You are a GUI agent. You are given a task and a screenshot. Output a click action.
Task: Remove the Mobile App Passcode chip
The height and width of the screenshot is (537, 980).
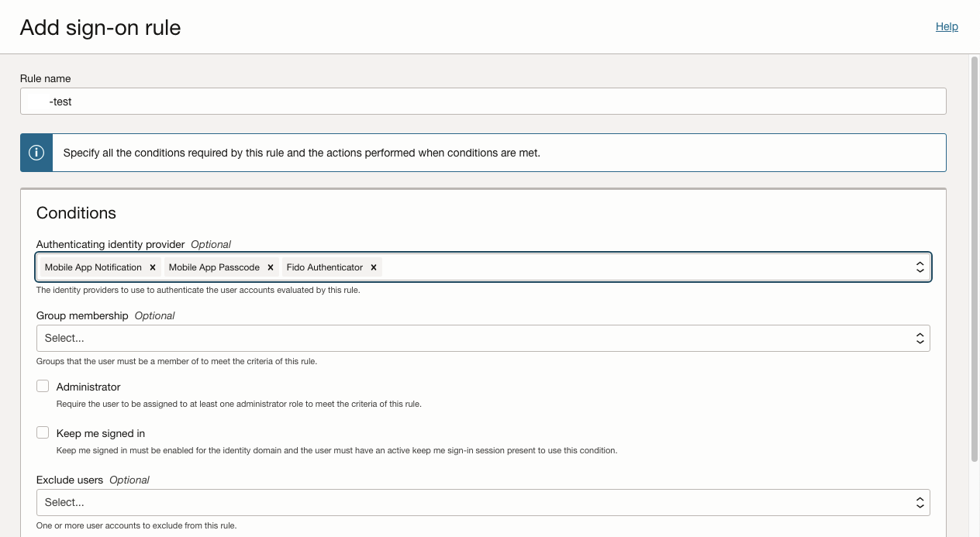(271, 267)
